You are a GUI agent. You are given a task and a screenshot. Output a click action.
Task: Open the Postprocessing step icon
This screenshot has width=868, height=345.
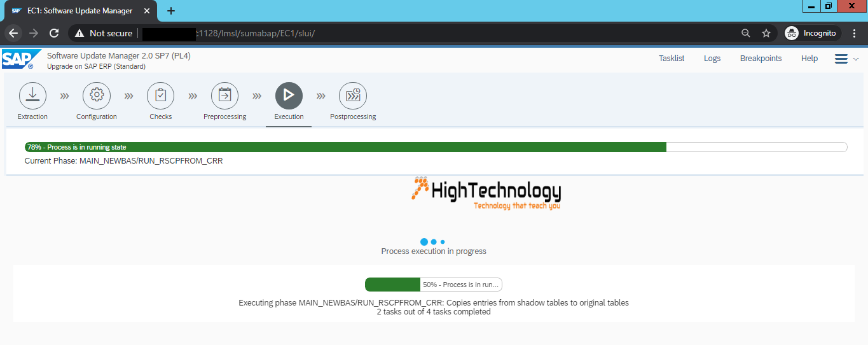pyautogui.click(x=353, y=95)
